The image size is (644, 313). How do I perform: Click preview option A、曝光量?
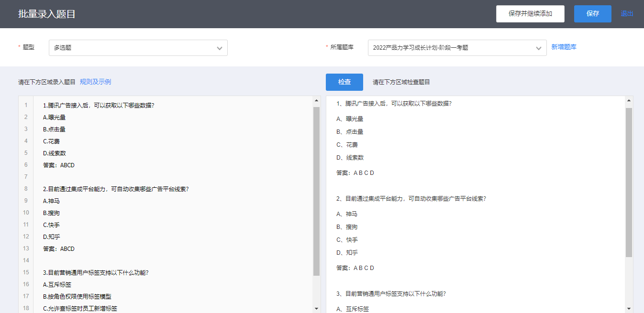tap(350, 119)
